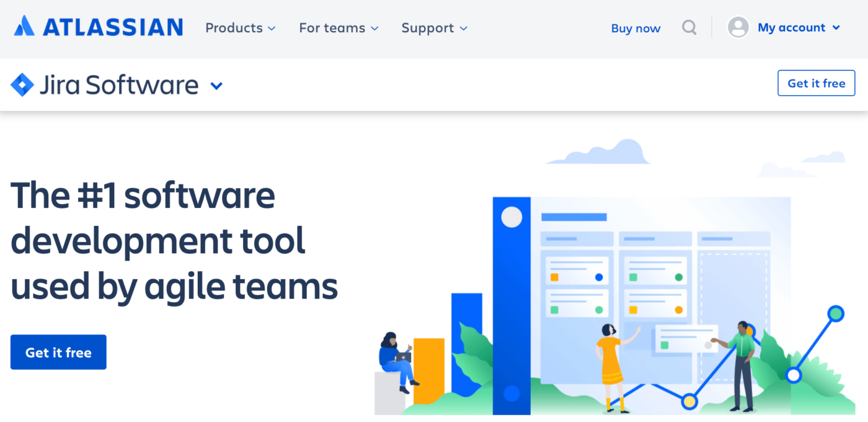868x422 pixels.
Task: Click the Jira Software title text
Action: click(119, 84)
